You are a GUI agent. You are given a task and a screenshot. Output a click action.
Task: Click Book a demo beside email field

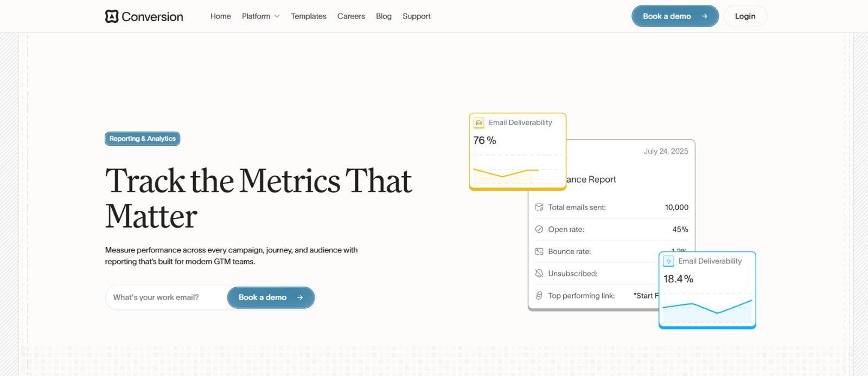coord(271,297)
